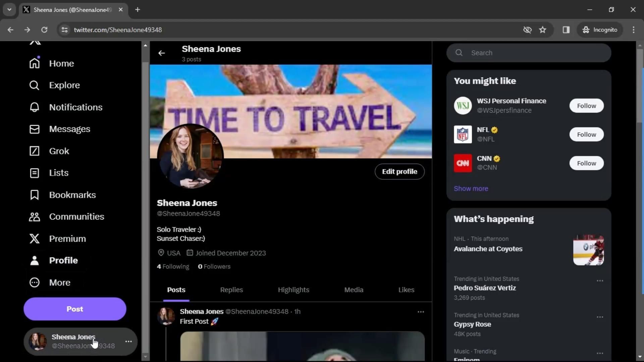Open the Lists icon
The image size is (644, 362).
coord(35,173)
